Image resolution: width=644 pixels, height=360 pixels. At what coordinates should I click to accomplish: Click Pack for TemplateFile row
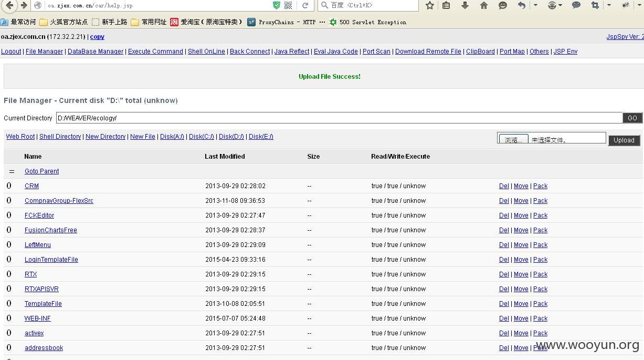(540, 304)
